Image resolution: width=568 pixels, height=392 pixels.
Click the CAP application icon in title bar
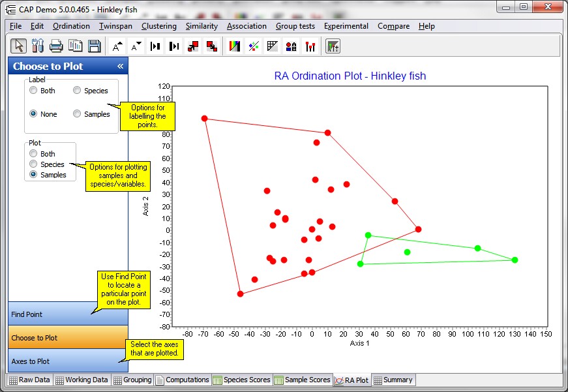11,9
